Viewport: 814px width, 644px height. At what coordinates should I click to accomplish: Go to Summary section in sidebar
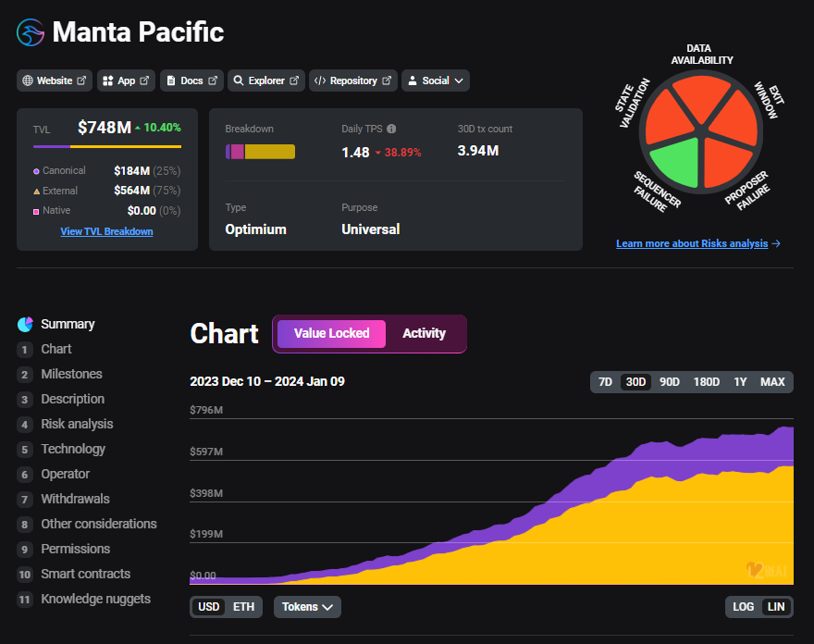(68, 324)
